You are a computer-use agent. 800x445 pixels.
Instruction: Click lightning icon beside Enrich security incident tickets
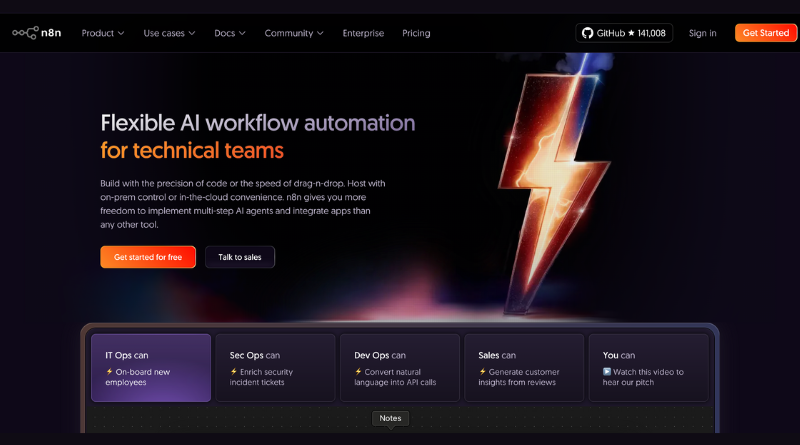tap(234, 372)
